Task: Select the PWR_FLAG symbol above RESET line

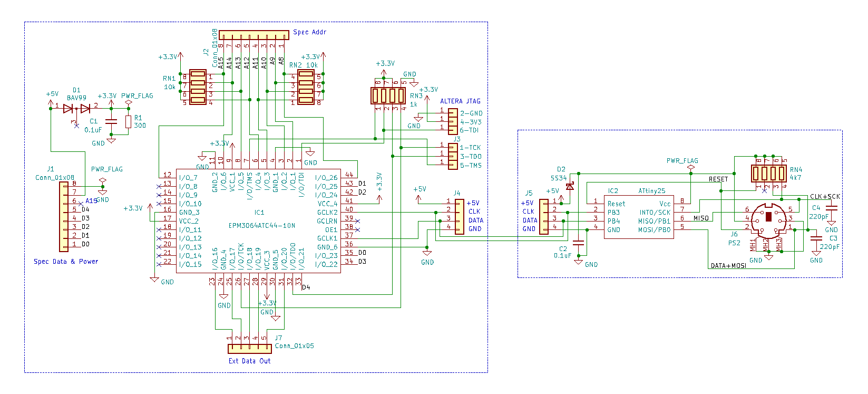Action: pos(690,167)
